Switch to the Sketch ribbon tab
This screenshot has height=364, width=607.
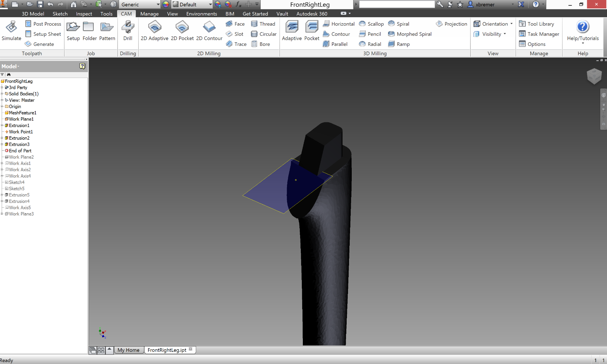[60, 14]
